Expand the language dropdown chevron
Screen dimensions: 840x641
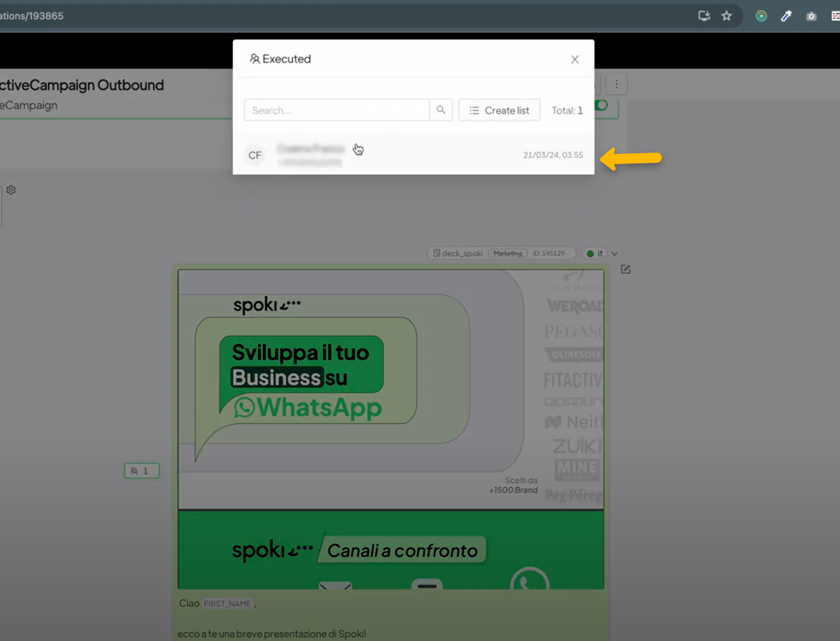pos(614,253)
